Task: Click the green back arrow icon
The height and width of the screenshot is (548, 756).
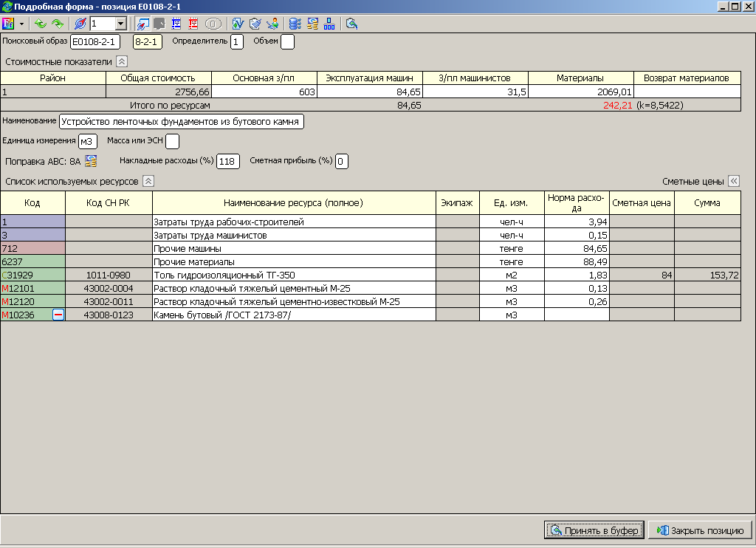Action: [x=41, y=23]
